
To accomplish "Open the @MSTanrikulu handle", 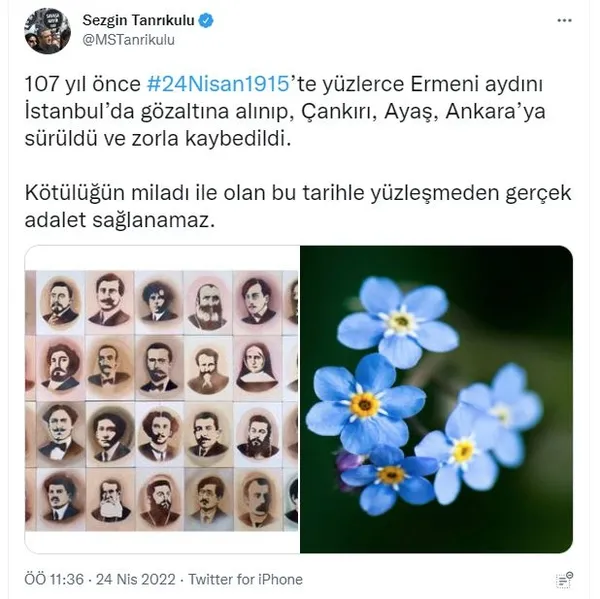I will 129,40.
